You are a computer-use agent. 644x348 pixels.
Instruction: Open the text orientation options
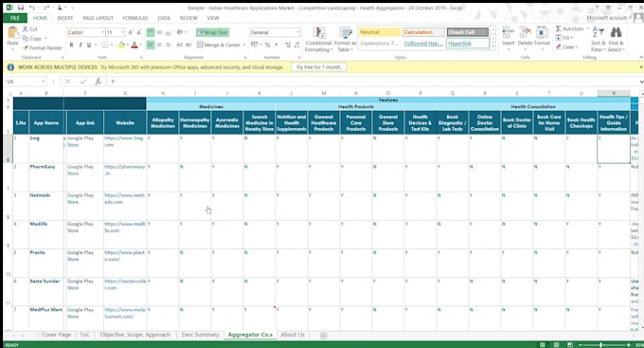coord(181,32)
